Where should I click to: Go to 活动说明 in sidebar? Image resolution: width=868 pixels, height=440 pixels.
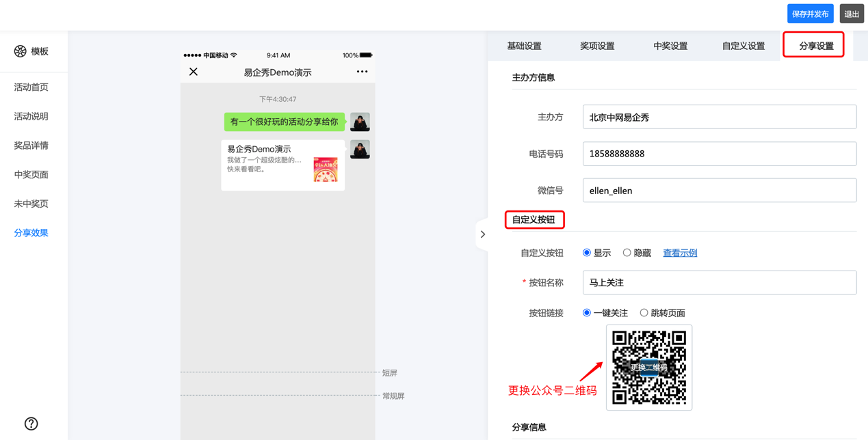click(31, 116)
